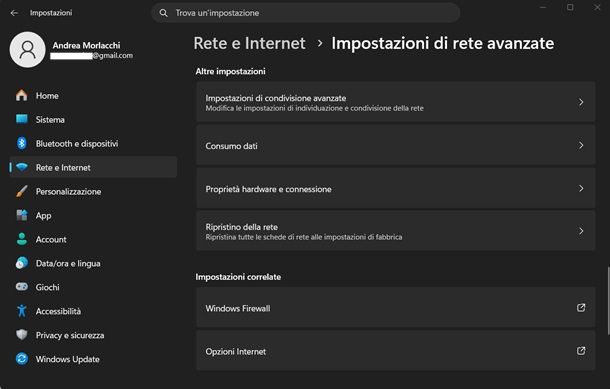
Task: Expand Impostazioni di condivisione avanzate chevron
Action: point(581,102)
